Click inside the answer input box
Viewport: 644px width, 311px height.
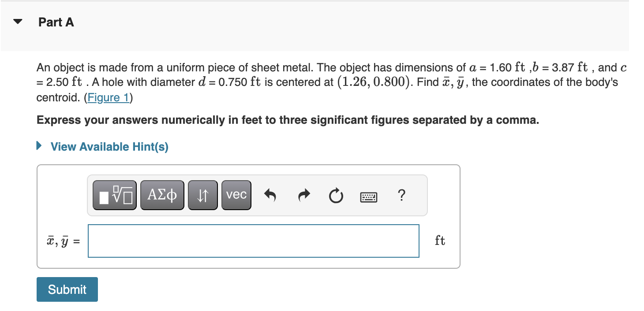point(254,241)
